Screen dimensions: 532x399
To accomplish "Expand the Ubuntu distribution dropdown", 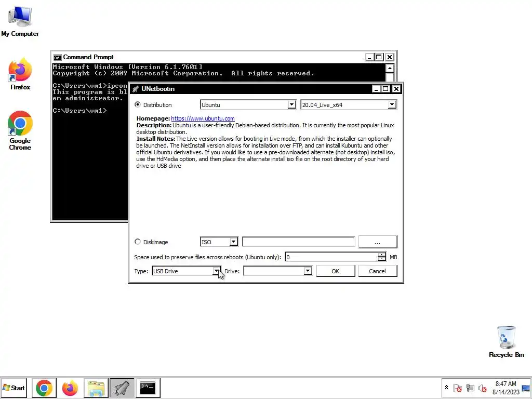I will coord(291,104).
